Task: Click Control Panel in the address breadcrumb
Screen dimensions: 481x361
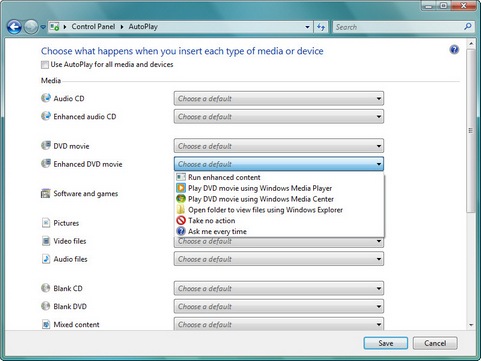Action: point(93,27)
